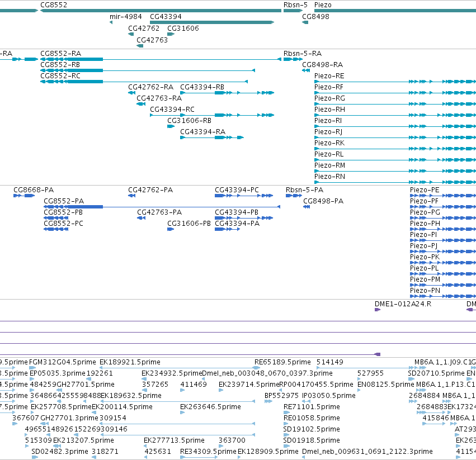Screen dimensions: 476x460
Task: Select cDNA SD19102.5prime
Action: pos(312,429)
